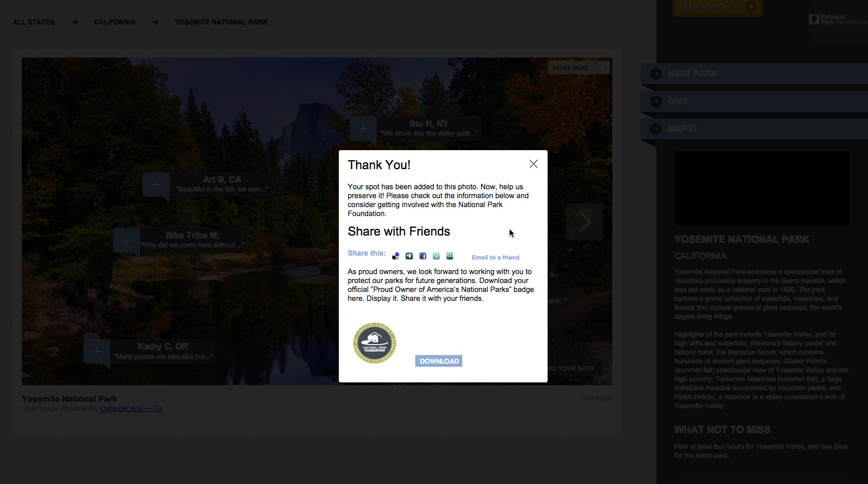Open the CALIFORNIA breadcrumb
This screenshot has height=484, width=868.
[114, 22]
